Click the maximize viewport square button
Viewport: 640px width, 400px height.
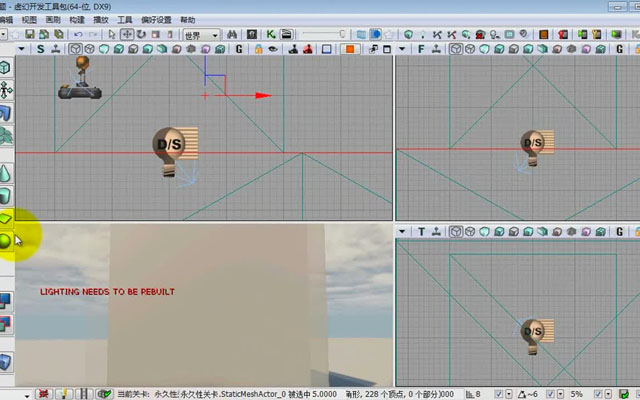387,49
